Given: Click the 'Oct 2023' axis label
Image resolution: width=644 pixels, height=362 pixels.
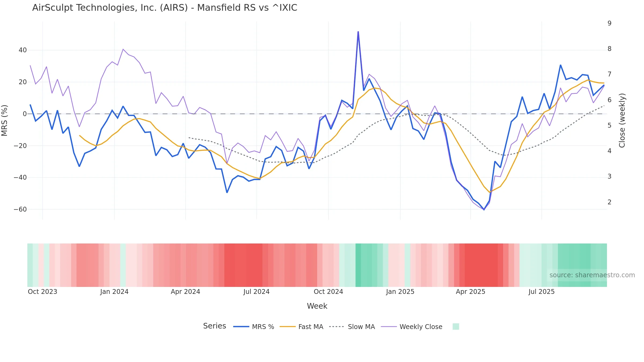Looking at the screenshot, I should 42,291.
